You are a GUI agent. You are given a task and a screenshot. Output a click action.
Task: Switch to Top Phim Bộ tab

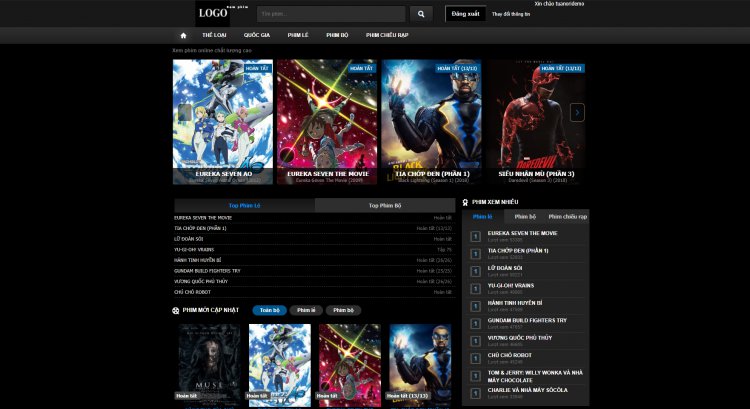tap(385, 205)
